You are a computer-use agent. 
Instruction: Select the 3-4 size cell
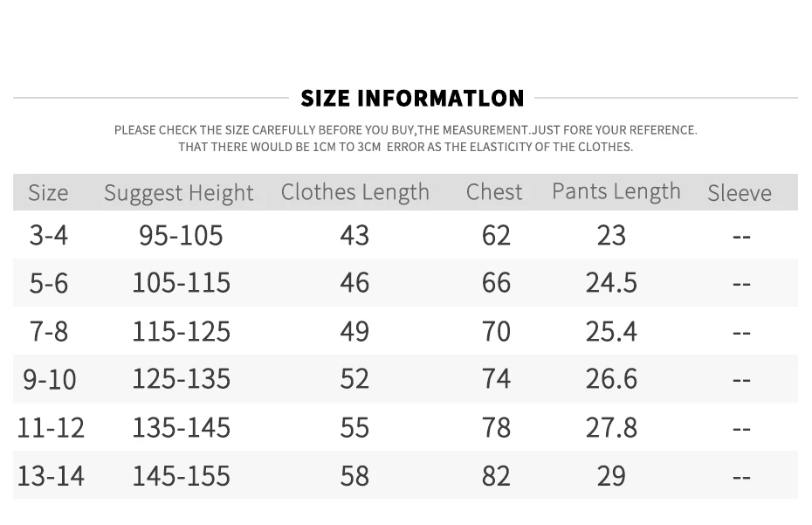click(48, 235)
